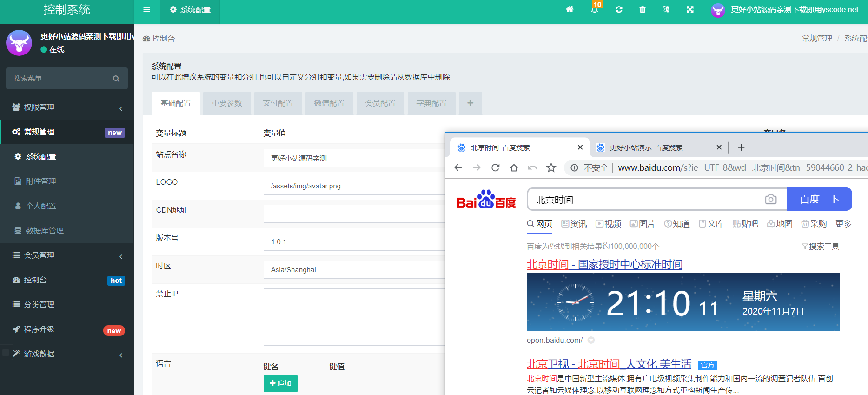Click browser undo-close-tab icon
Image resolution: width=868 pixels, height=395 pixels.
click(x=532, y=167)
